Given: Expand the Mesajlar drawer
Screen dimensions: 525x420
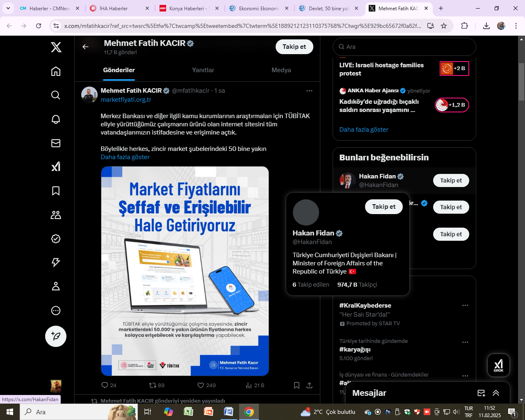Looking at the screenshot, I should coord(496,393).
